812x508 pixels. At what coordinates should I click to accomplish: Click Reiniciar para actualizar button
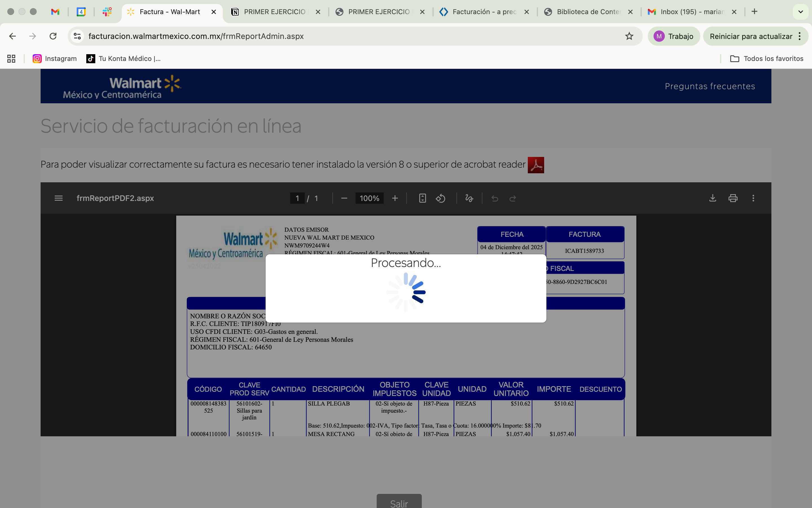[751, 36]
